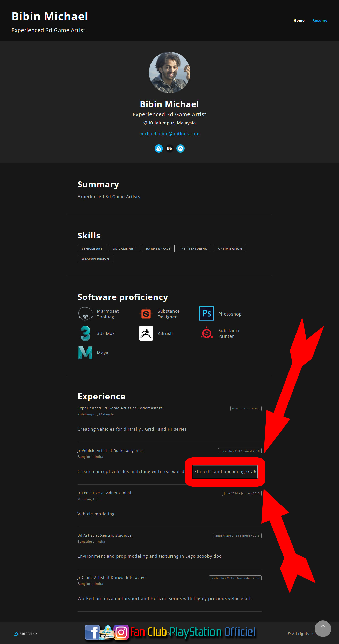Click the June 2014 - January 2015 date badge

pyautogui.click(x=242, y=493)
